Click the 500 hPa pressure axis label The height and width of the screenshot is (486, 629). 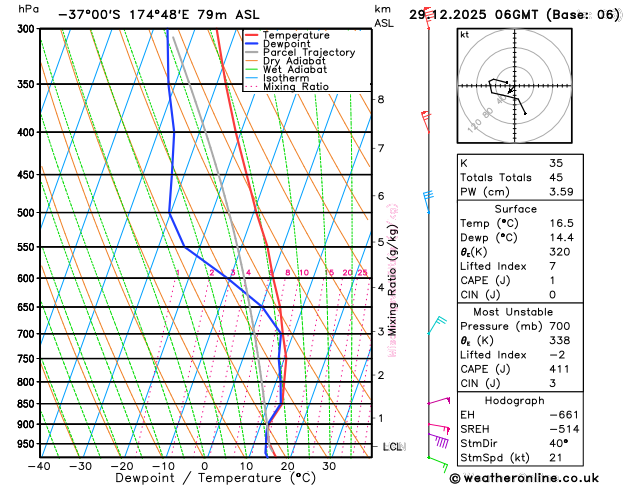[26, 213]
